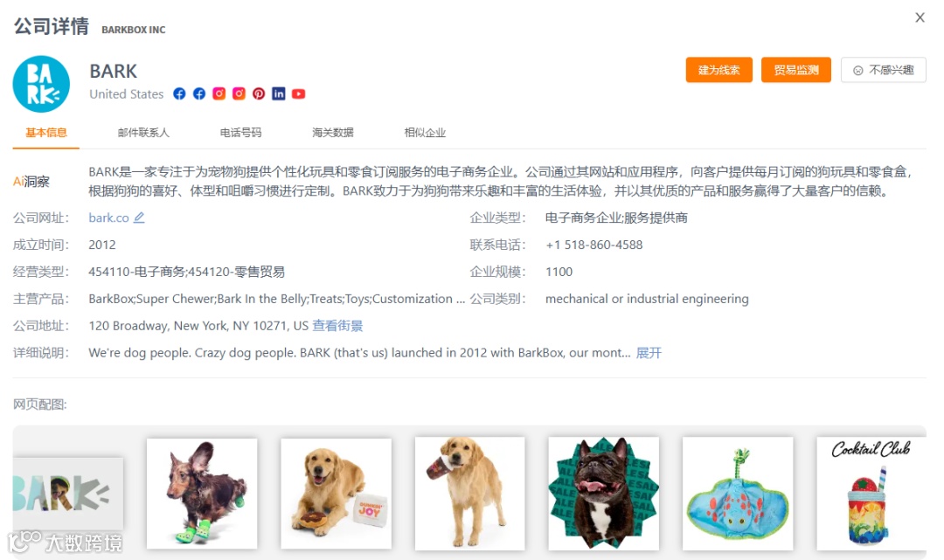
Task: Open the 查看街景 street view link
Action: [337, 326]
